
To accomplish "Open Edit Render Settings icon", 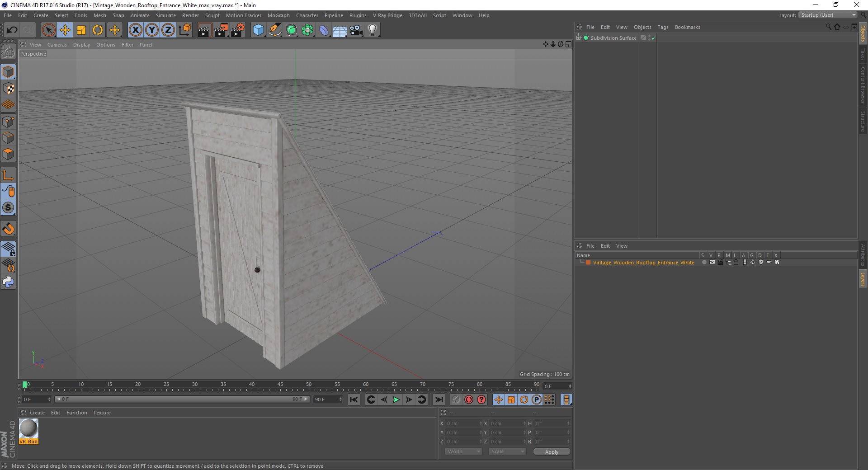I will click(238, 30).
